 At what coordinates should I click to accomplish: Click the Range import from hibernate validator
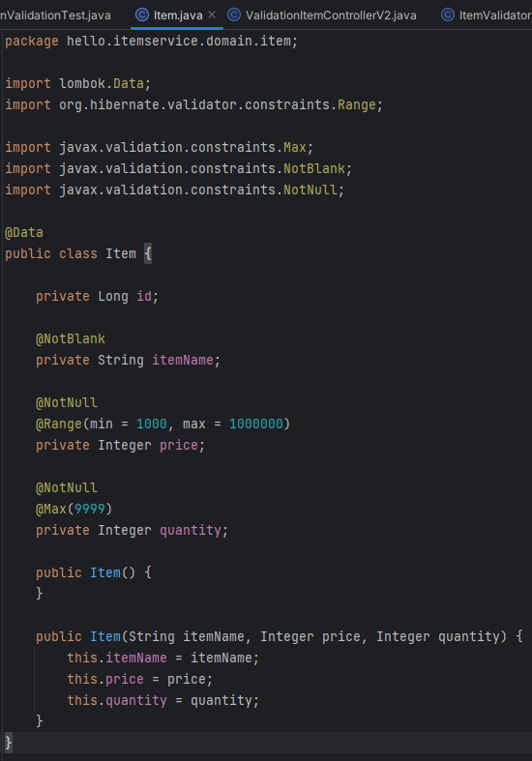coord(193,104)
